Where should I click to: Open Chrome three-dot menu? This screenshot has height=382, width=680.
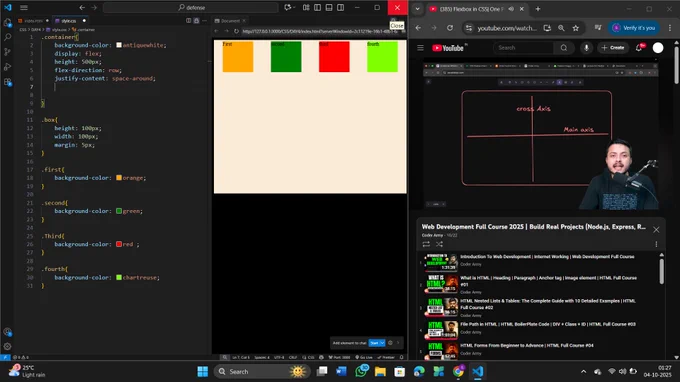[x=670, y=28]
